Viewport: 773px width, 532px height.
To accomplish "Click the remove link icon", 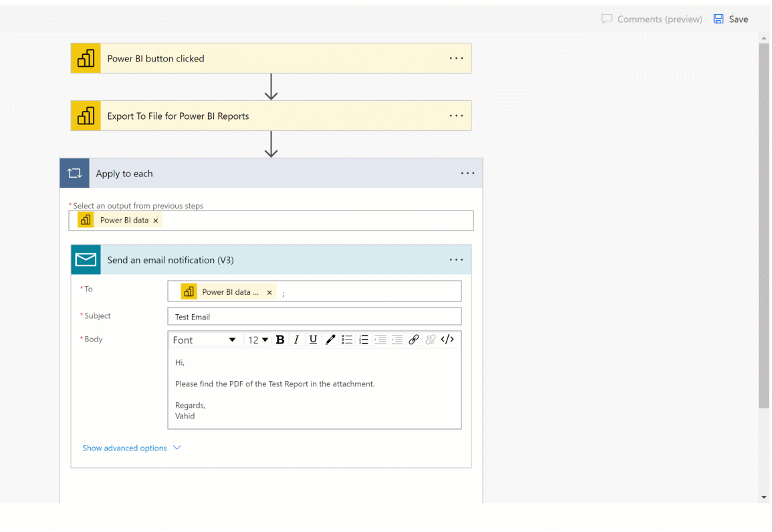I will [431, 340].
